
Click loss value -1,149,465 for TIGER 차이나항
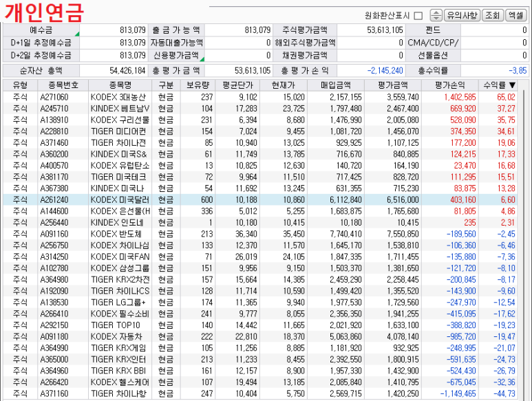pyautogui.click(x=458, y=394)
